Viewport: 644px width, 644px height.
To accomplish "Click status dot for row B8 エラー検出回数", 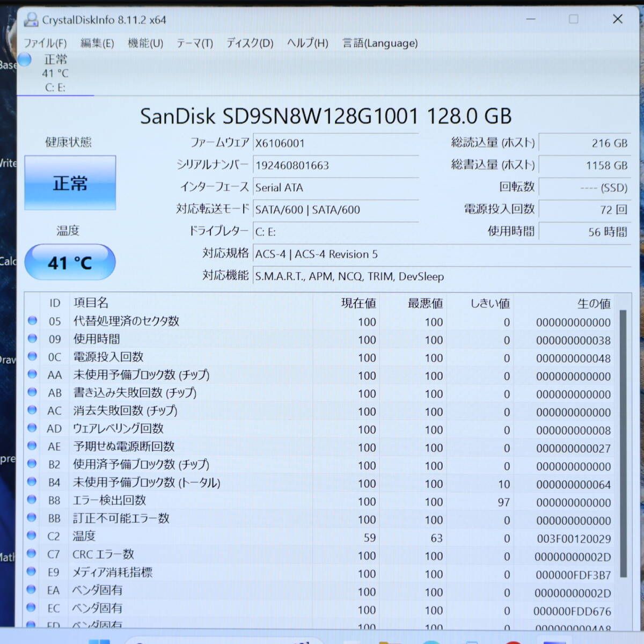I will click(32, 500).
